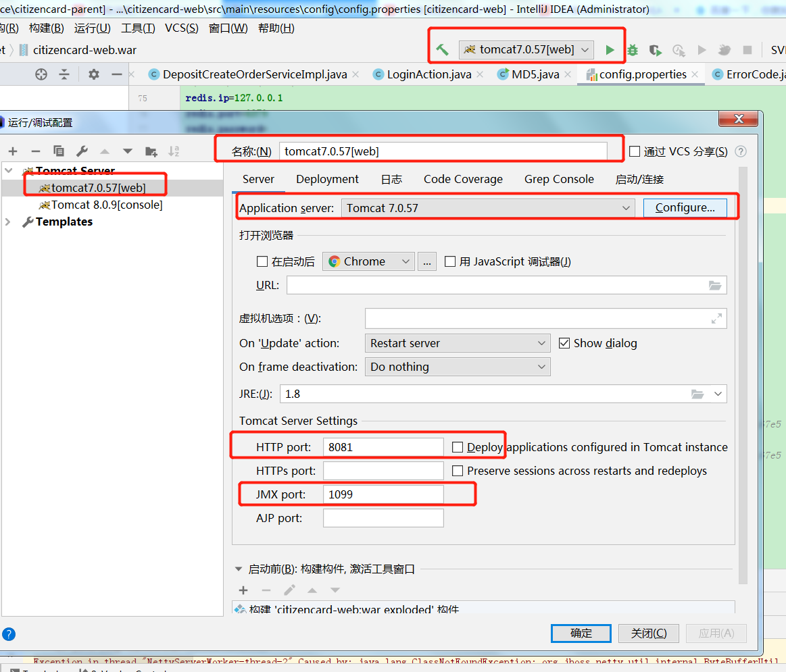The height and width of the screenshot is (672, 786).
Task: Check Deploy applications configured in Tomcat instance
Action: (457, 447)
